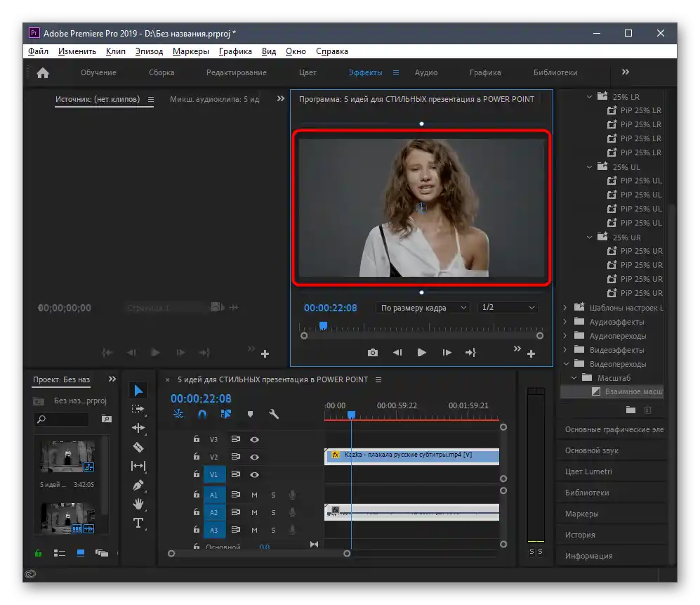Open the История panel
700x605 pixels.
click(x=580, y=535)
